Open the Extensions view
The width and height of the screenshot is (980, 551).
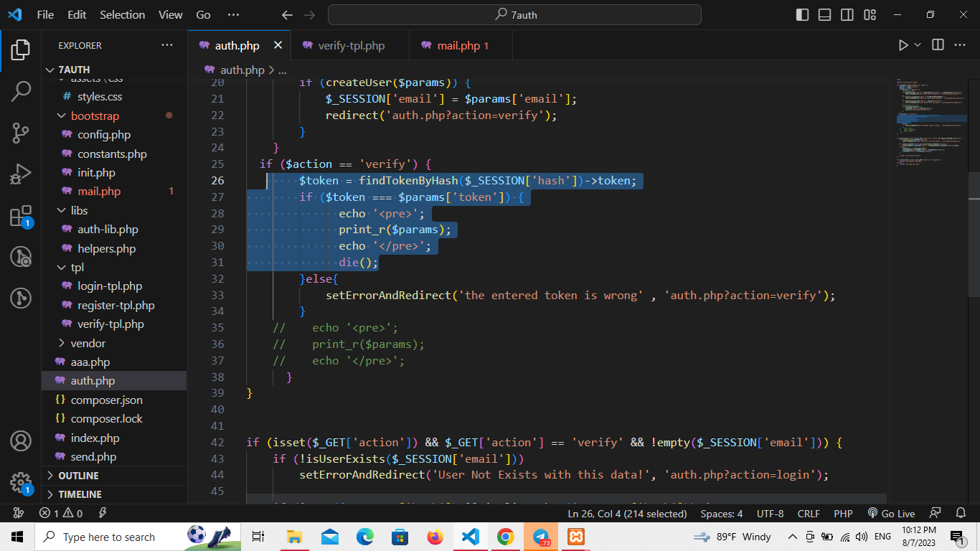pos(21,216)
